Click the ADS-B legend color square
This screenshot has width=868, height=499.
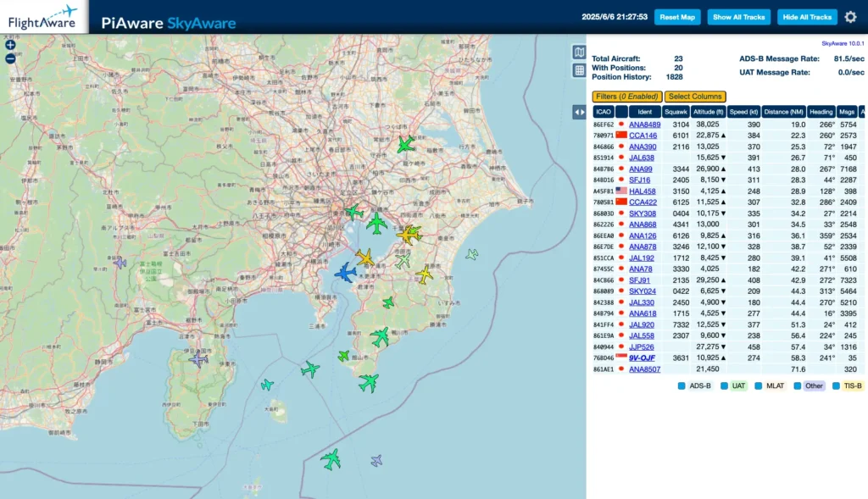(x=682, y=385)
